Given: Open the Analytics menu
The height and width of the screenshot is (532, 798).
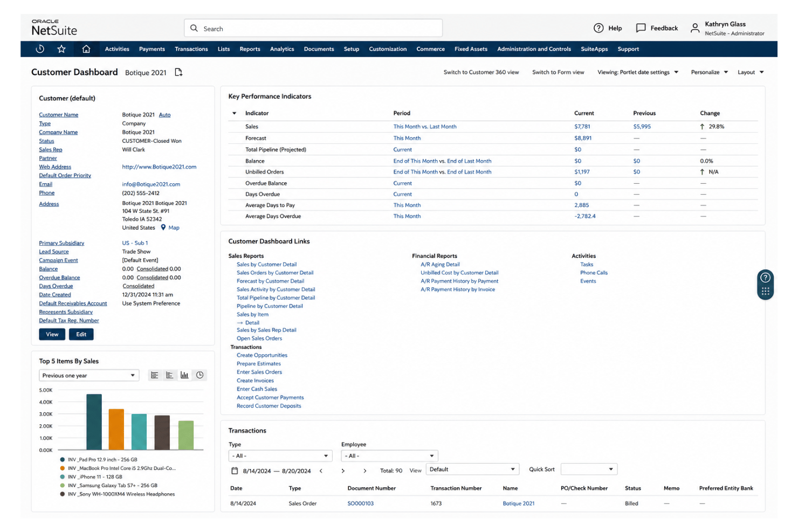Looking at the screenshot, I should [282, 49].
